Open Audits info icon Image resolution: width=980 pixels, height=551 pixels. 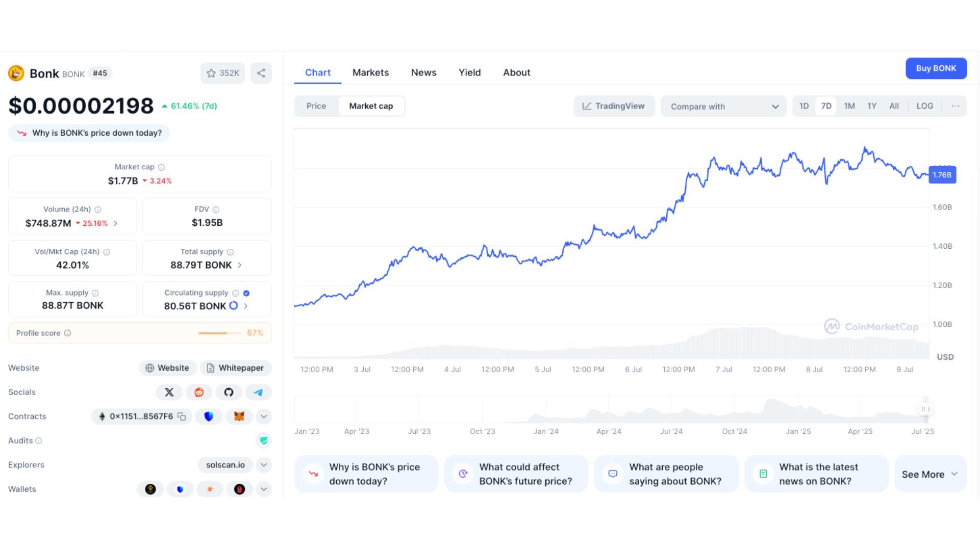point(38,441)
